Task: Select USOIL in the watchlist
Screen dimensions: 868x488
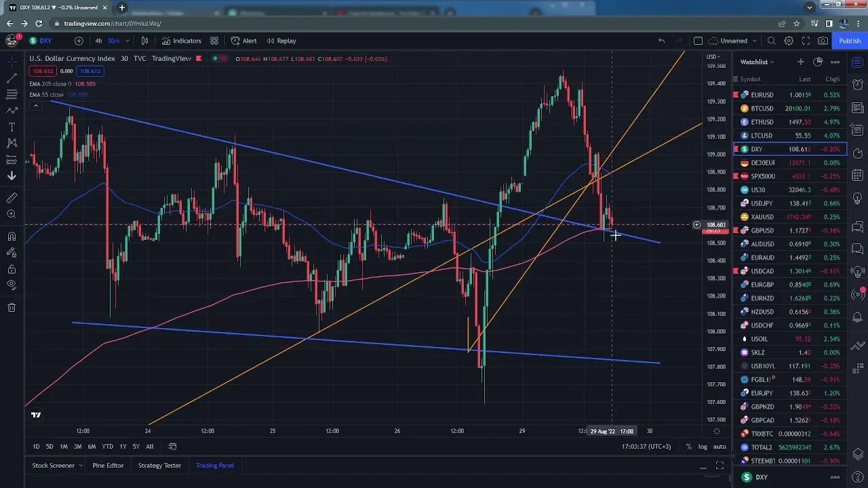Action: pyautogui.click(x=790, y=339)
